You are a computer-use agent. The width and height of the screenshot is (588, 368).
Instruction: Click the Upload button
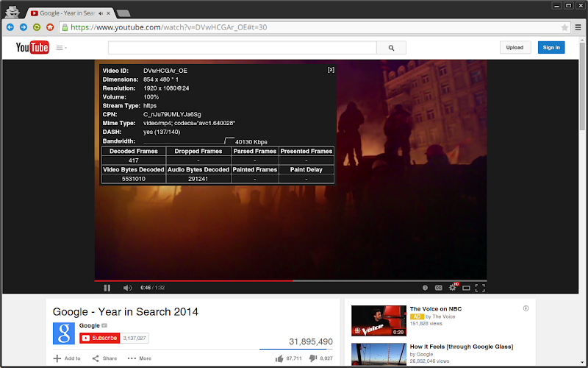pos(515,47)
